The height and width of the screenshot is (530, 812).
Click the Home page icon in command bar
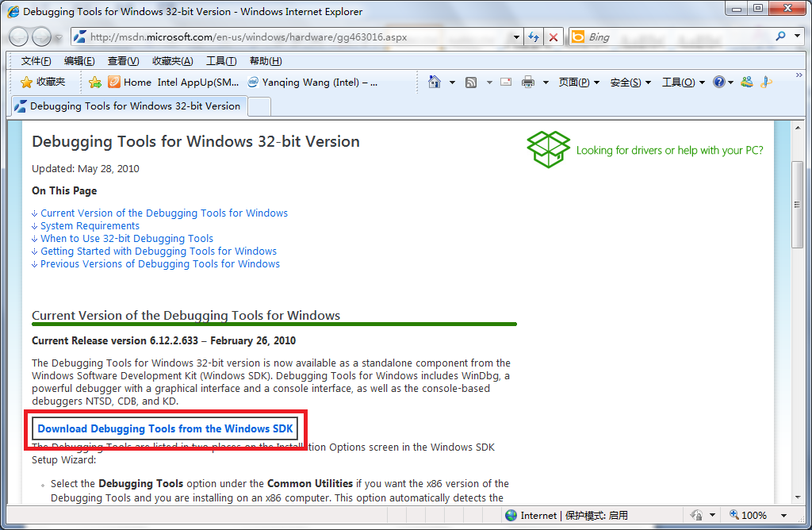[435, 82]
